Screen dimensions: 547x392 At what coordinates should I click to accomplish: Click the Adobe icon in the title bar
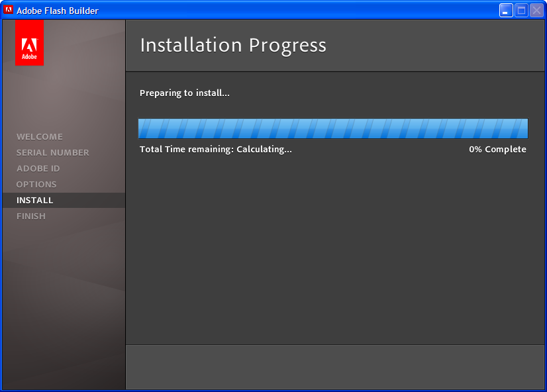(8, 10)
